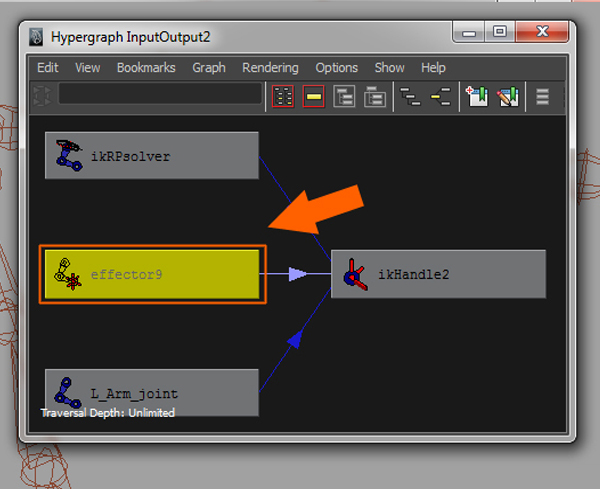Open the View menu
Screen dimensions: 600x489
88,68
